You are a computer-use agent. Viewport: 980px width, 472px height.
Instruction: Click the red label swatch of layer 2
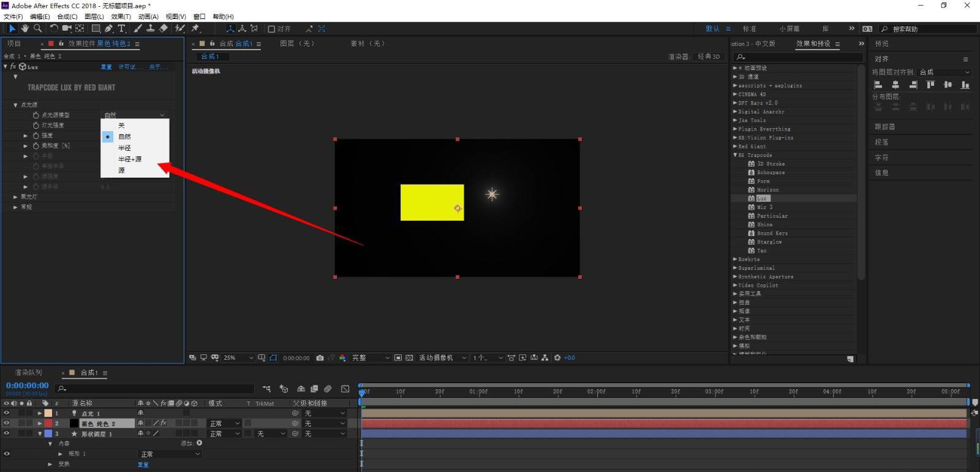pos(48,424)
